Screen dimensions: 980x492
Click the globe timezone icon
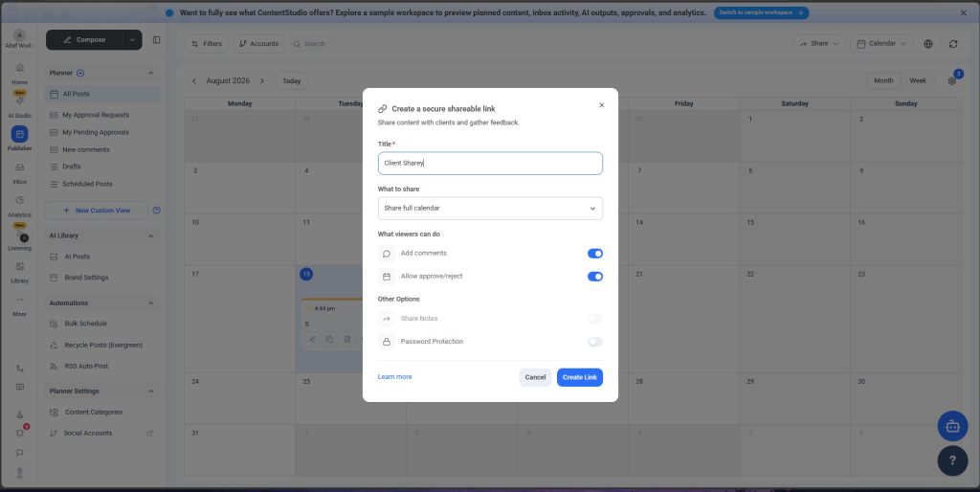pyautogui.click(x=928, y=44)
